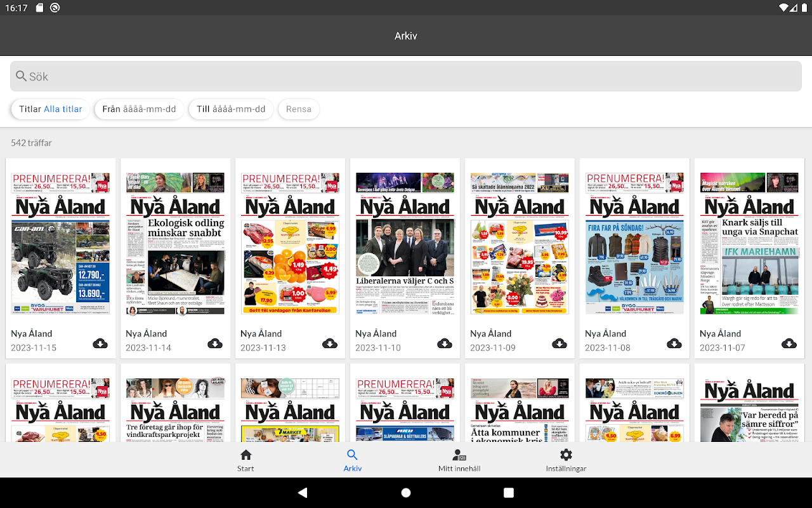Open Mitt innehåll person icon

click(x=459, y=455)
